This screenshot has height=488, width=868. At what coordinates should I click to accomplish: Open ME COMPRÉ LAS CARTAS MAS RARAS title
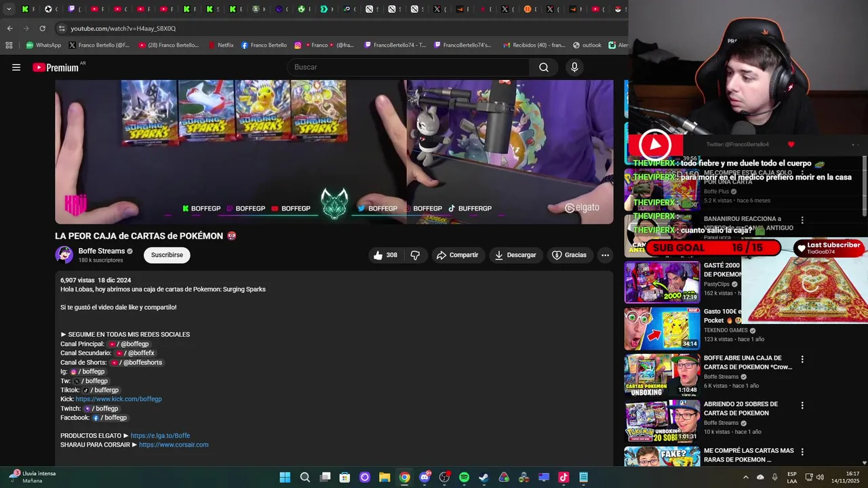click(749, 455)
